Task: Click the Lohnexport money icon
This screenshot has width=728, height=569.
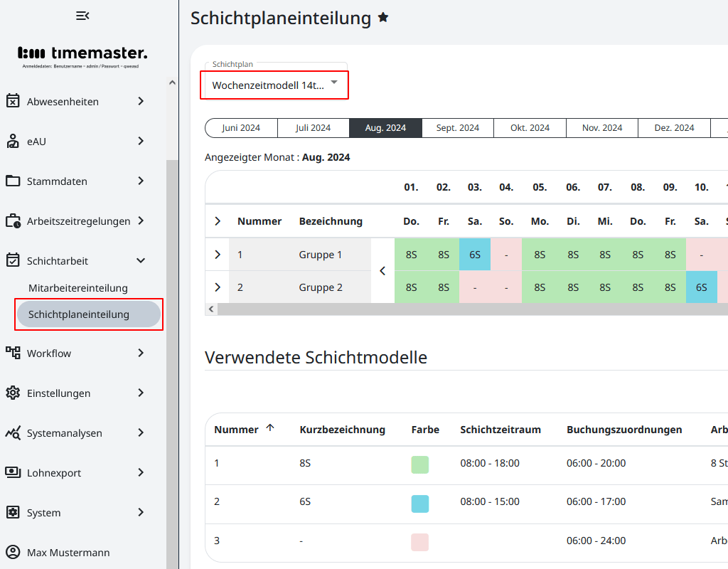Action: click(13, 472)
